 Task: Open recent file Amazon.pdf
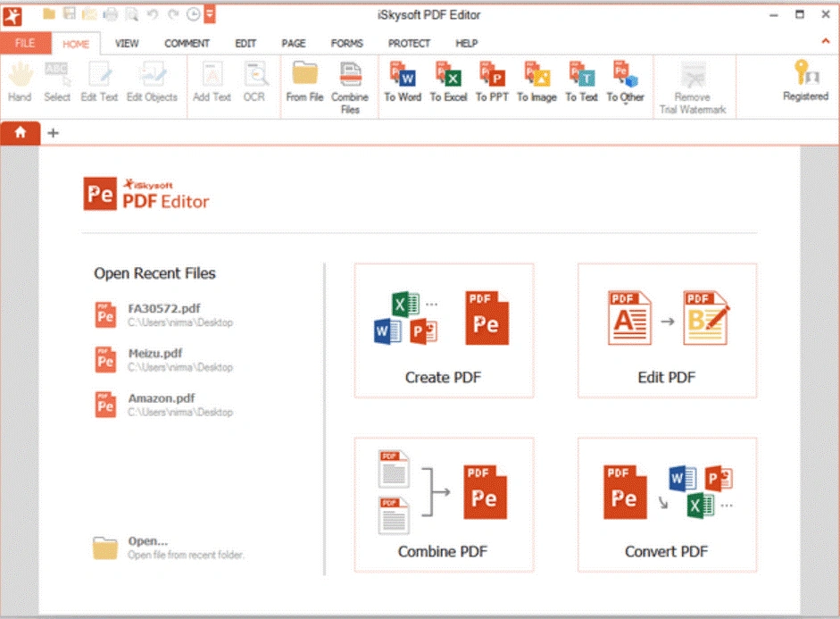point(164,405)
